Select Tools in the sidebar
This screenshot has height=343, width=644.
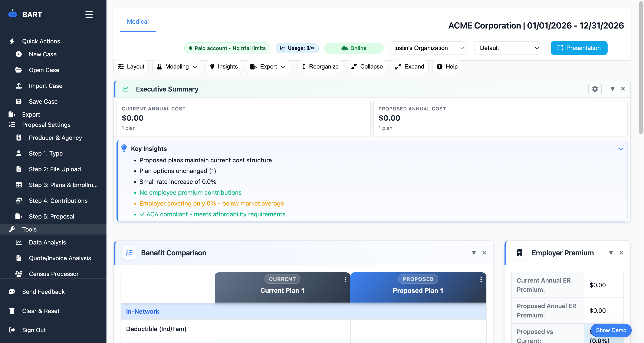click(29, 229)
